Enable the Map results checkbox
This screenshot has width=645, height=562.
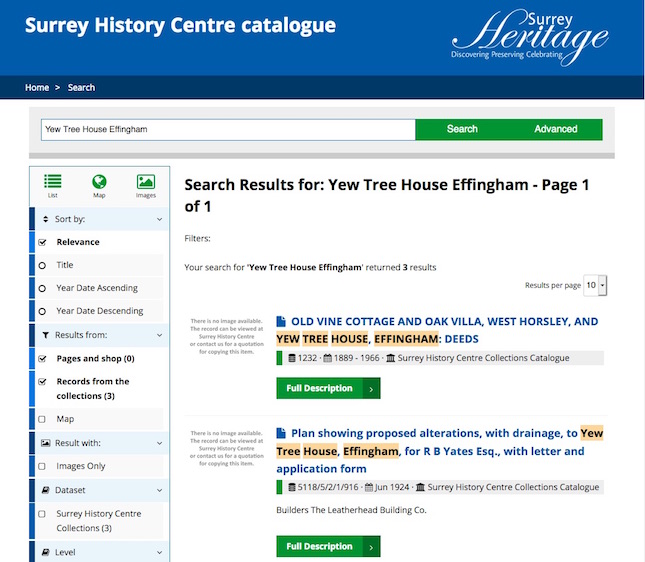point(42,419)
